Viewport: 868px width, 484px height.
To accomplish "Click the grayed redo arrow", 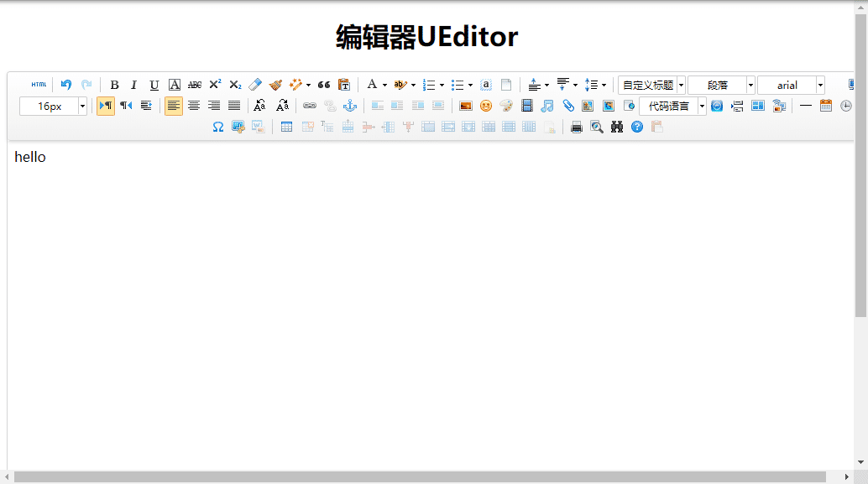I will click(86, 85).
